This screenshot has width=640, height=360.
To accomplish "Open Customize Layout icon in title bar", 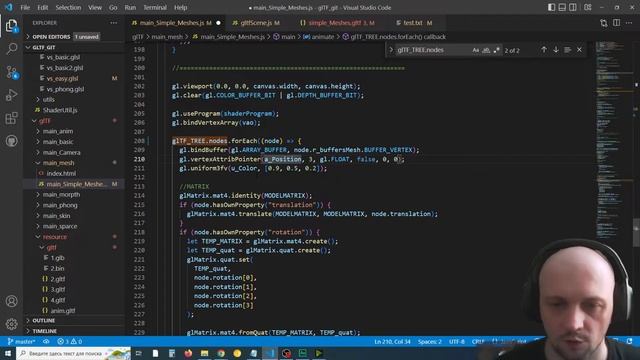I will click(588, 7).
